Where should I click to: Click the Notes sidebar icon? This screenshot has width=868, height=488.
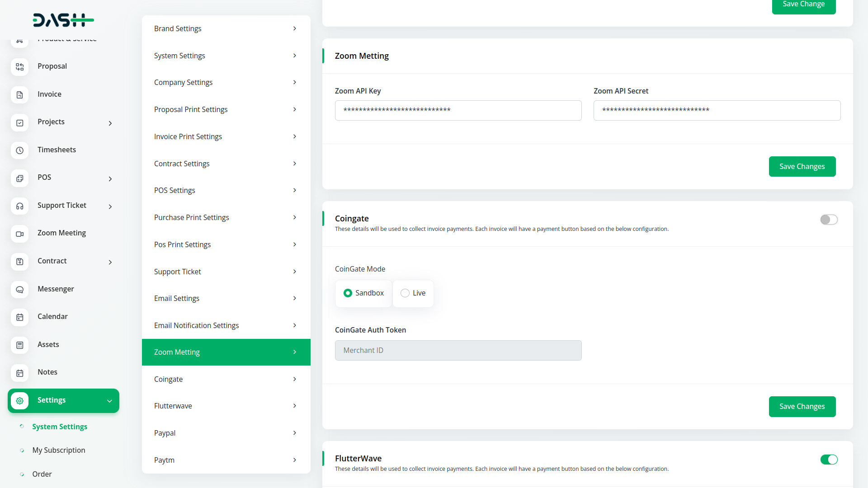pos(19,373)
